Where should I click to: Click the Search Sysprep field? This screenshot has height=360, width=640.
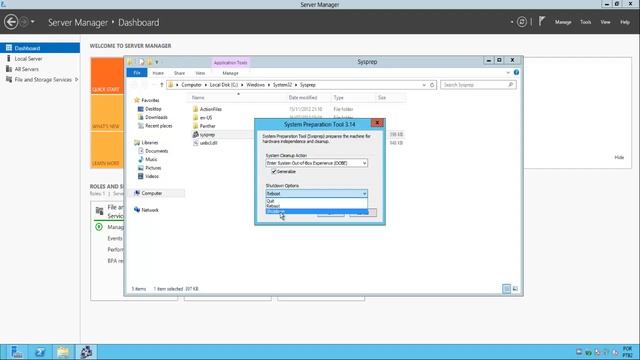coord(478,85)
